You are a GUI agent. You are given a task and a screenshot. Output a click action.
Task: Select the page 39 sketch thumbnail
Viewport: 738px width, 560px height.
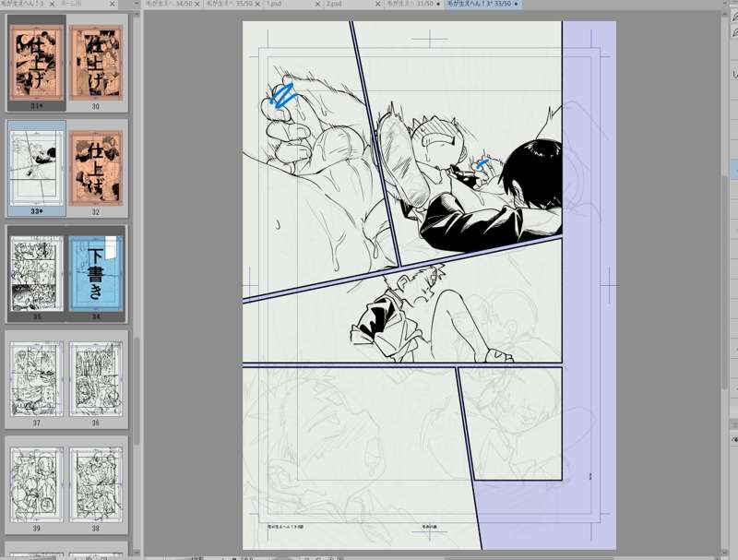coord(36,482)
